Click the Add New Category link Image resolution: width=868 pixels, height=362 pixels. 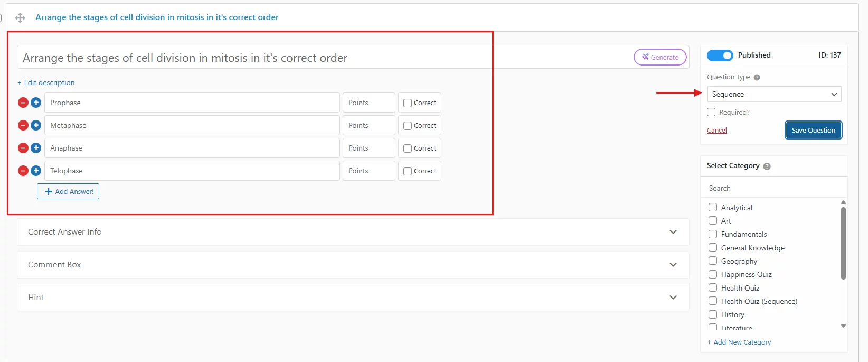pyautogui.click(x=739, y=342)
